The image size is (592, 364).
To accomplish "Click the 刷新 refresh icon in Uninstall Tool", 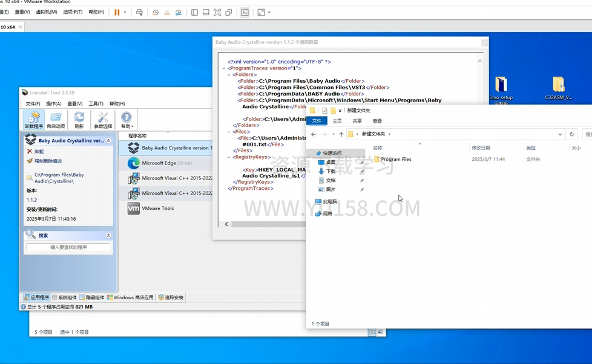I will click(79, 120).
